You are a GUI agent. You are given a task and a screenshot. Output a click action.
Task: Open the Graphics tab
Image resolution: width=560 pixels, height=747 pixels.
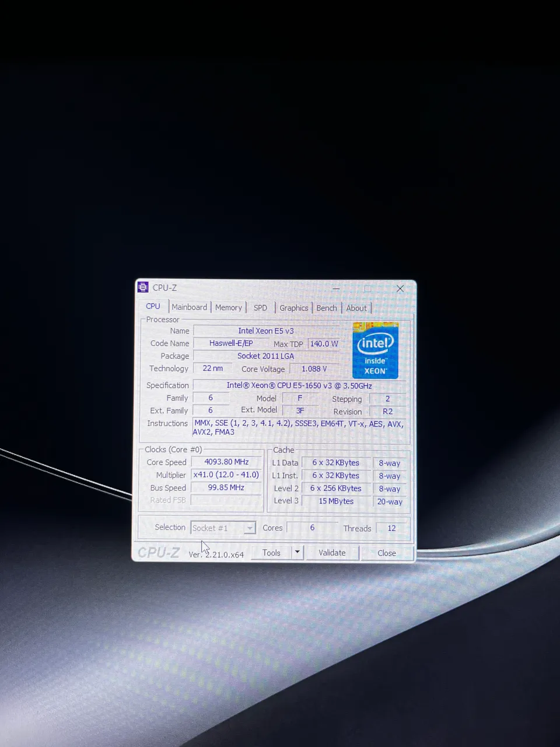coord(293,308)
